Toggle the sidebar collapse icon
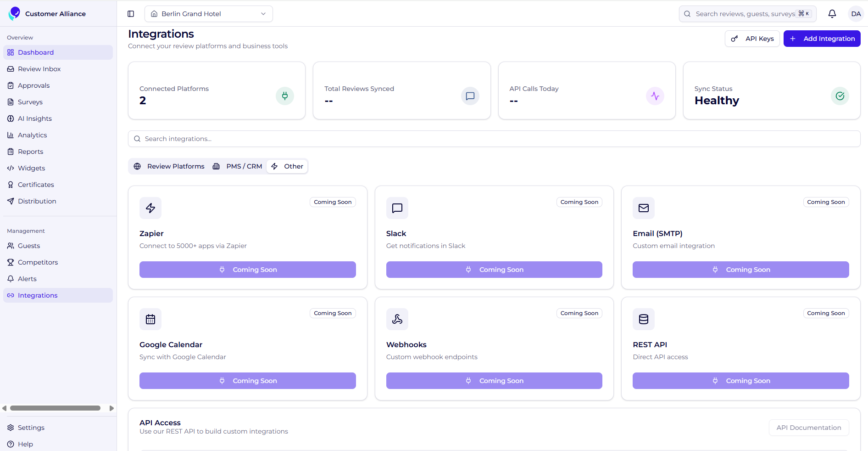Screen dimensions: 868x451 coord(131,14)
